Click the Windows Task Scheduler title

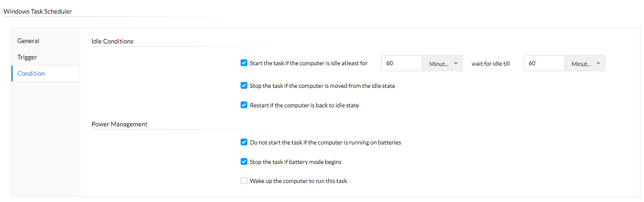click(38, 11)
